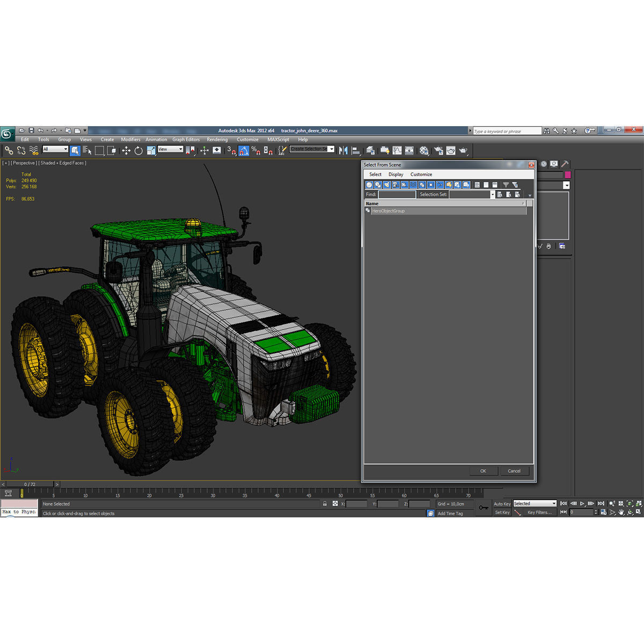The width and height of the screenshot is (644, 644).
Task: Click the Add Time Tag label
Action: [450, 514]
